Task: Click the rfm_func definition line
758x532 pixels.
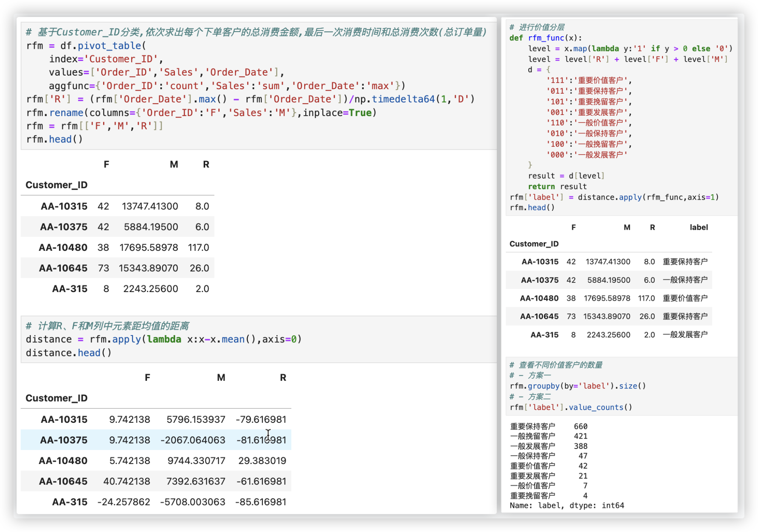Action: point(545,38)
